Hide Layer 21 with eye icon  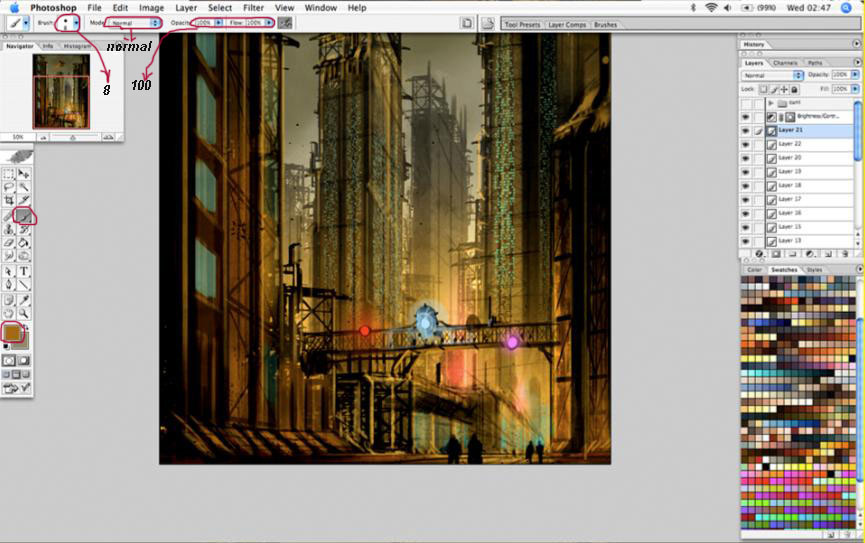point(746,131)
